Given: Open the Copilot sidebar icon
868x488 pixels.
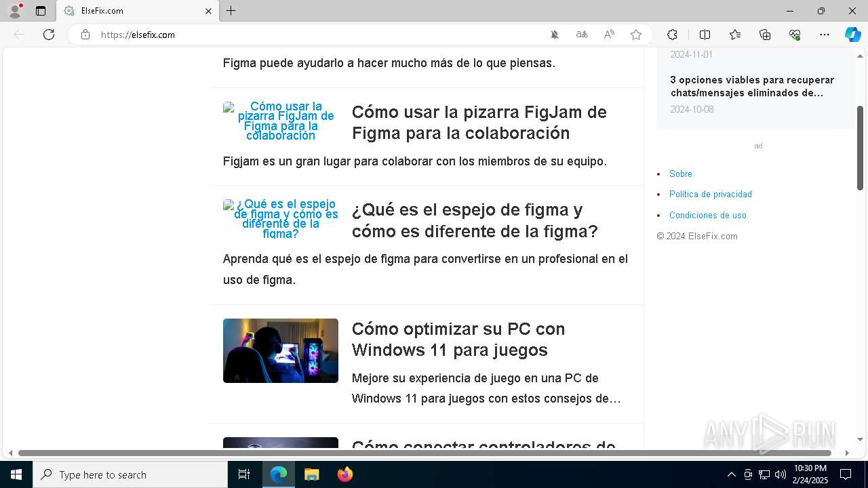Looking at the screenshot, I should 852,35.
